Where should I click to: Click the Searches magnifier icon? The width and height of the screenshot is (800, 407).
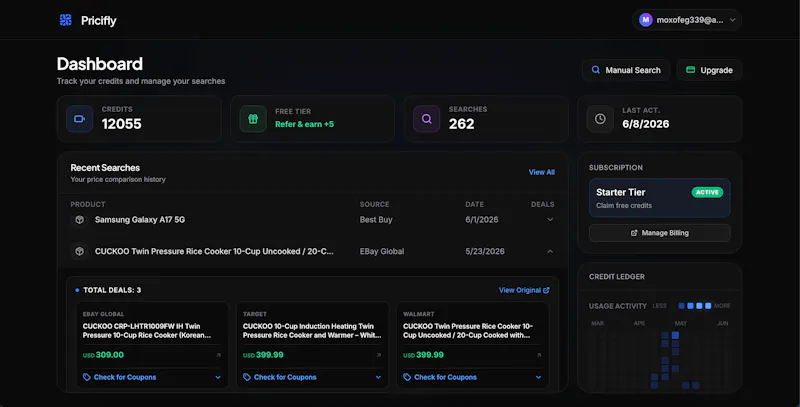coord(427,119)
